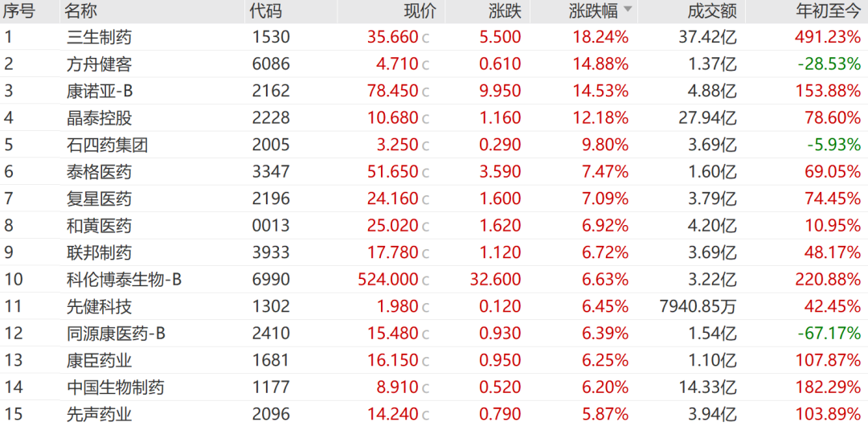Viewport: 868px width, 426px height.
Task: Open 方舟健客 stock entry
Action: [x=434, y=64]
